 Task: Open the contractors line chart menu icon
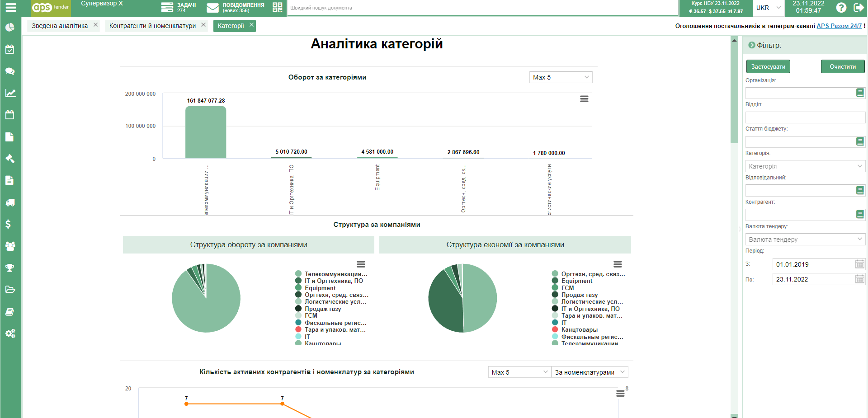tap(620, 394)
